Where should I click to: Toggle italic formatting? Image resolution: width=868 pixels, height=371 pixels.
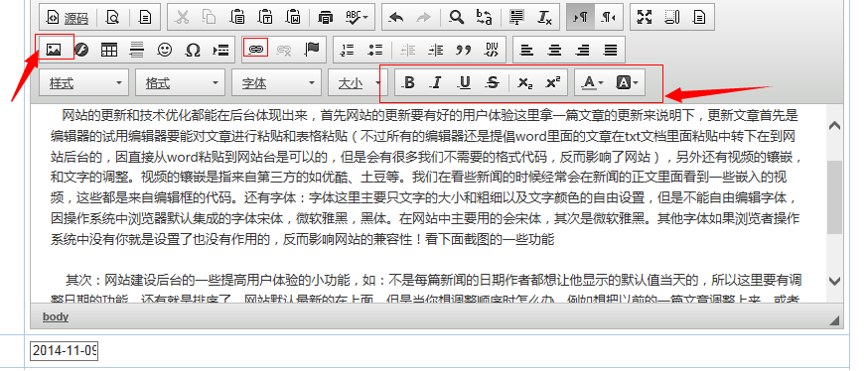437,83
